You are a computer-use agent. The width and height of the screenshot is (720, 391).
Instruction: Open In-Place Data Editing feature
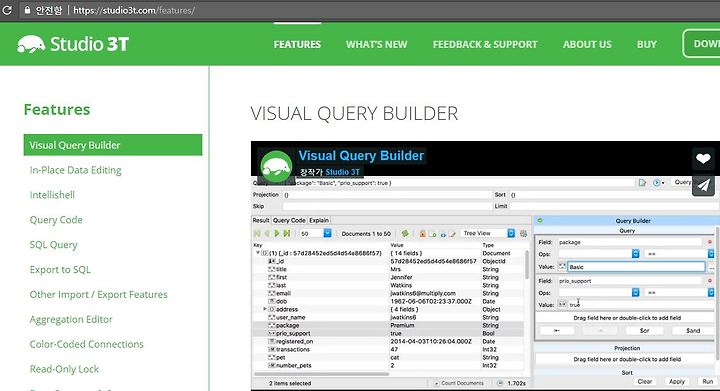tap(75, 170)
